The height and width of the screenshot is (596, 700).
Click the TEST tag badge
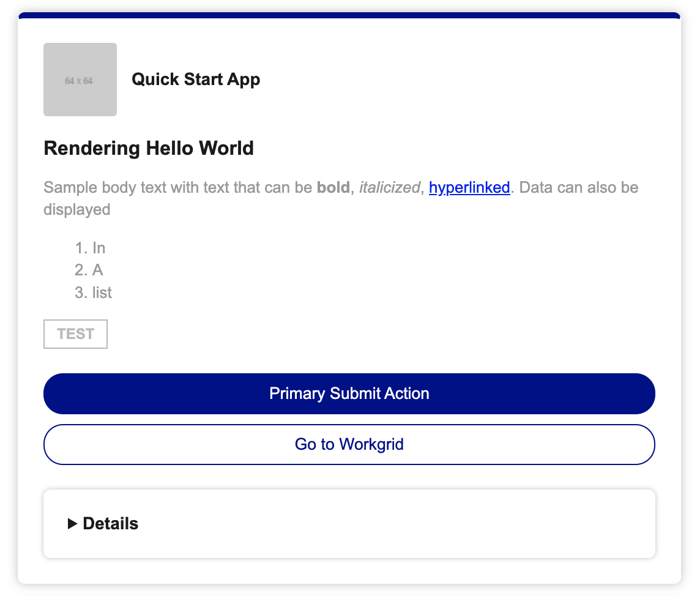pyautogui.click(x=75, y=334)
